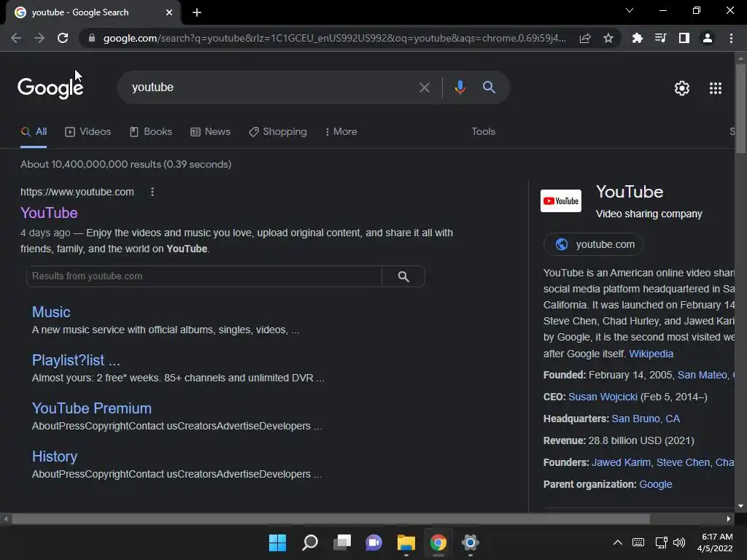Reload the current page
Viewport: 747px width, 560px height.
tap(63, 38)
